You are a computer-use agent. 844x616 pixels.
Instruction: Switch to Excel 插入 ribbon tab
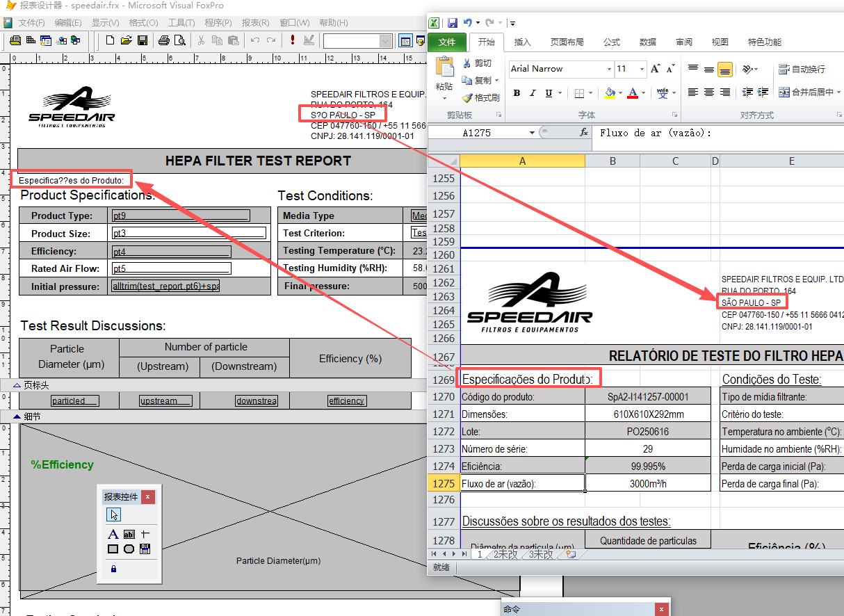[x=522, y=42]
